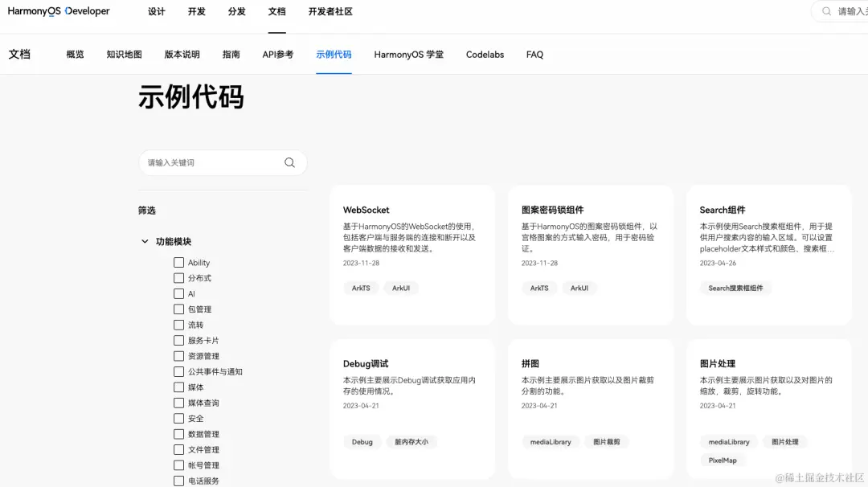Click the WebSocket card description text
The width and height of the screenshot is (868, 487).
409,238
